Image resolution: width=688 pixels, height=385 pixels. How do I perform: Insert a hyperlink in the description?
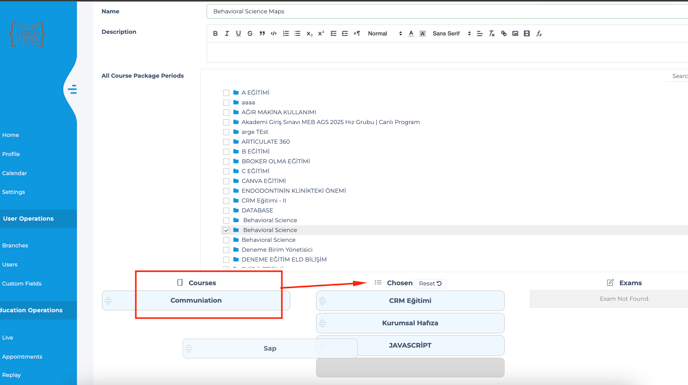(x=504, y=33)
